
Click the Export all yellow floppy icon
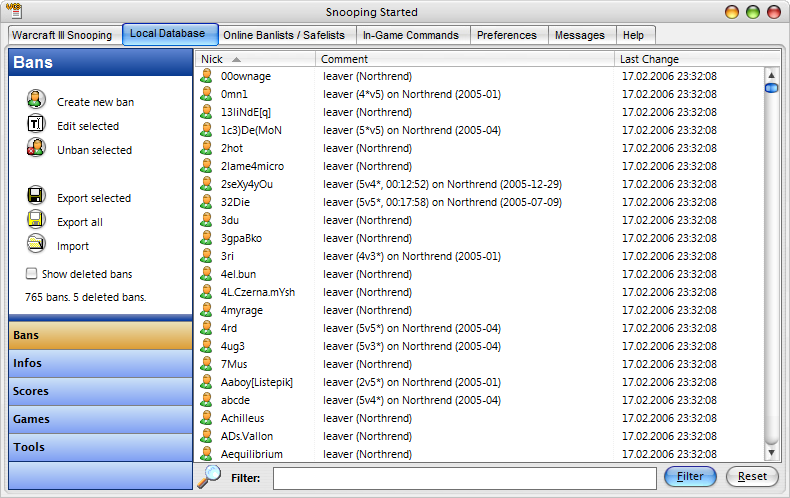tap(36, 219)
